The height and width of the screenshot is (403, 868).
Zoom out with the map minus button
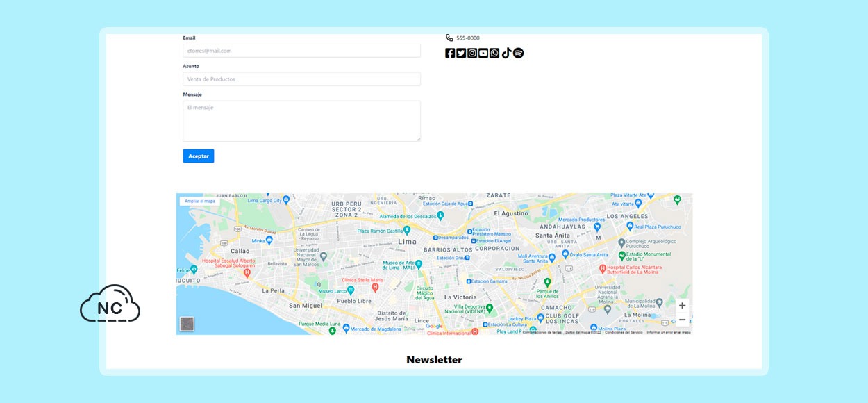point(682,320)
